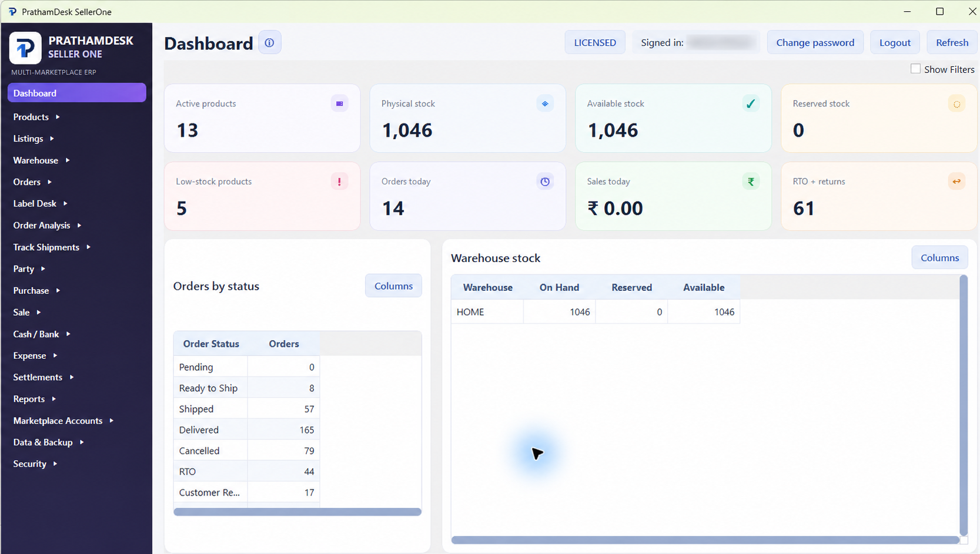Sort by the Orders column header

click(x=284, y=344)
